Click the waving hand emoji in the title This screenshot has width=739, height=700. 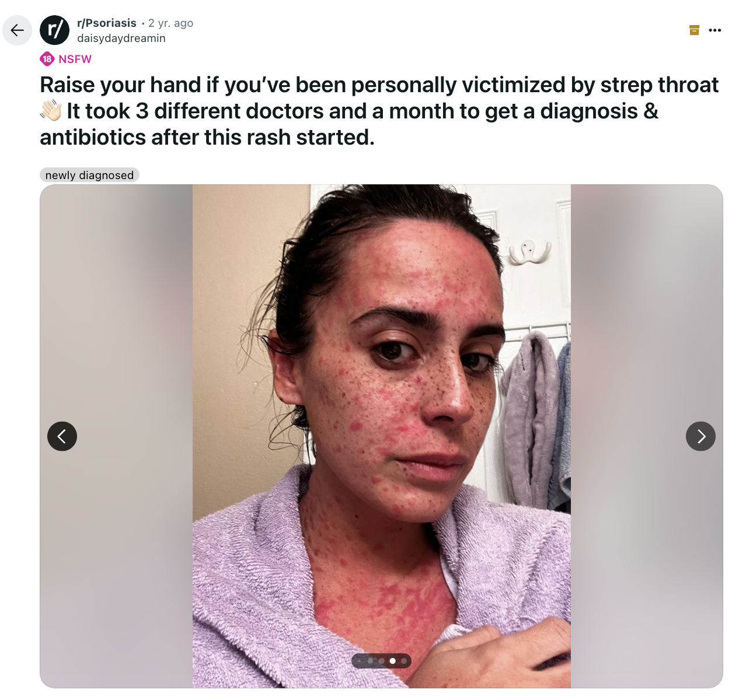[51, 111]
